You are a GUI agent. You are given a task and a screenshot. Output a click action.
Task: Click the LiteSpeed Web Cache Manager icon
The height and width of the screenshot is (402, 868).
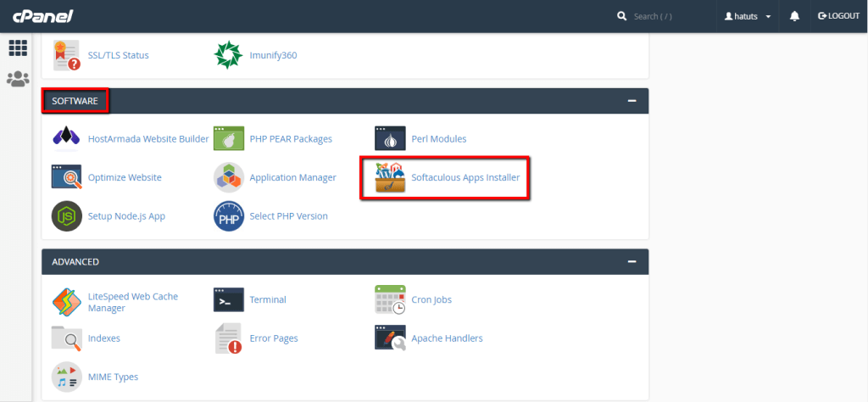[x=66, y=302]
